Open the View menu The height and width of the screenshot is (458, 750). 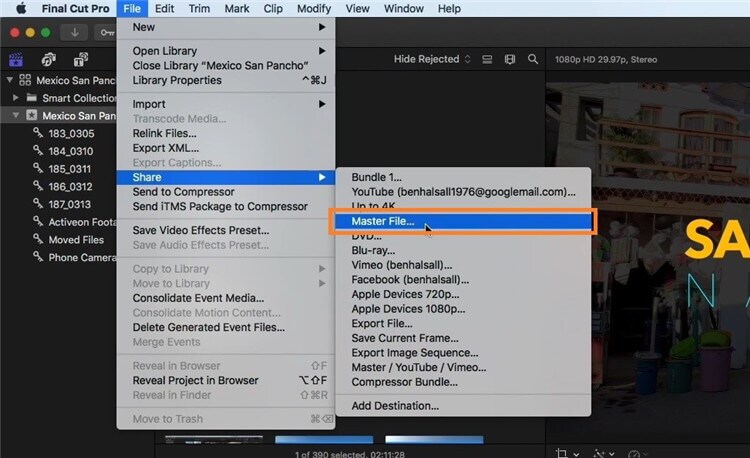click(x=357, y=9)
